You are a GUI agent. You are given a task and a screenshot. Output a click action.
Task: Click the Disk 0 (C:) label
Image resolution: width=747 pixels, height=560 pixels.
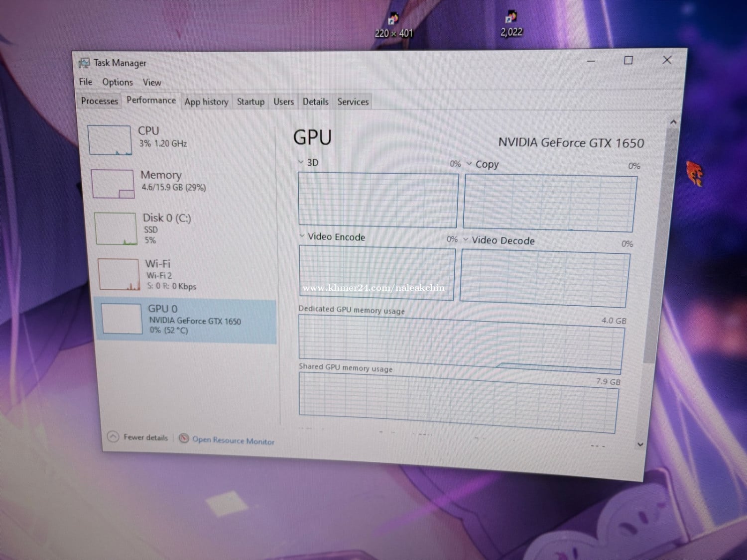click(x=167, y=218)
